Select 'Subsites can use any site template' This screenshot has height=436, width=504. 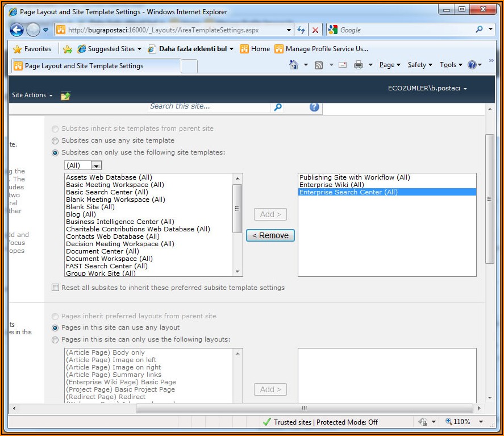click(55, 141)
